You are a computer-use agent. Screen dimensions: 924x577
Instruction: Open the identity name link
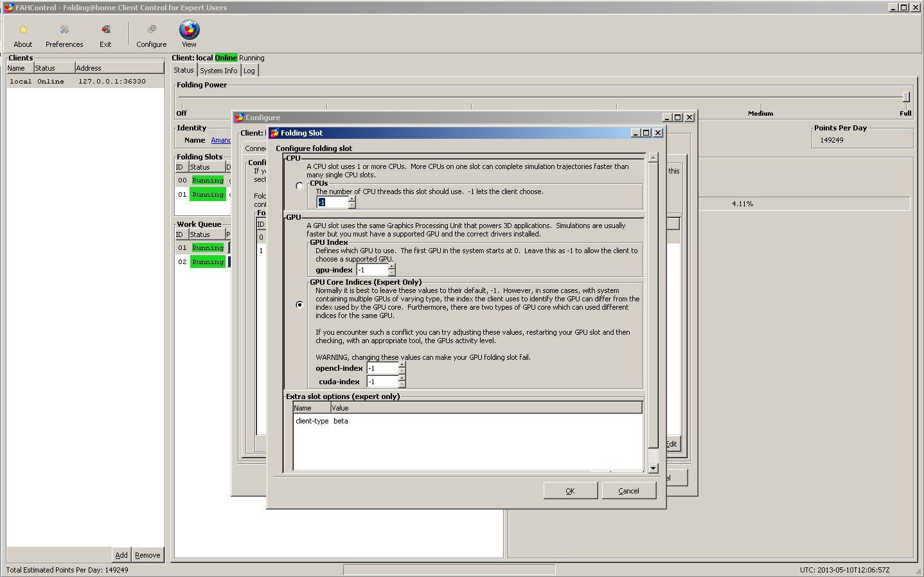click(x=220, y=140)
